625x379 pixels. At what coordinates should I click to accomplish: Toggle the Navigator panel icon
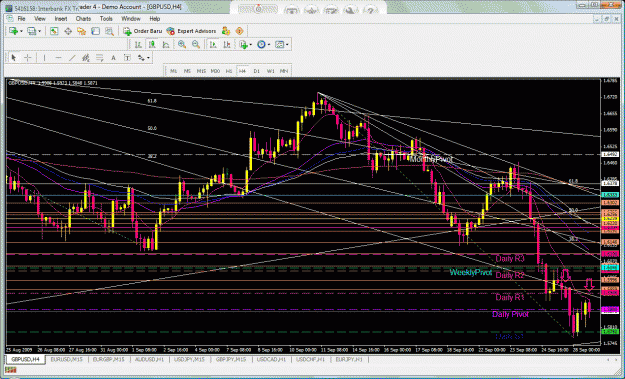pos(81,31)
